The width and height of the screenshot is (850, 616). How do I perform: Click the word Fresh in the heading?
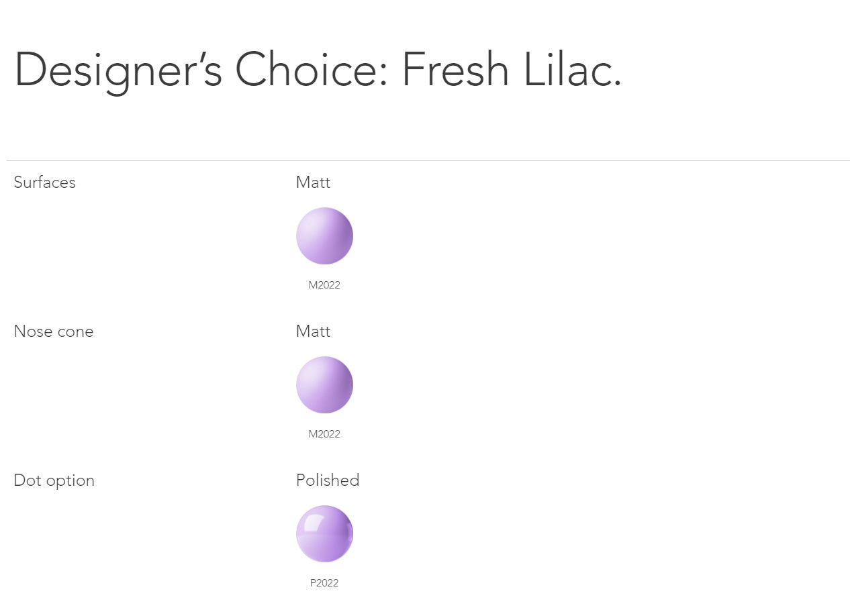[x=455, y=70]
